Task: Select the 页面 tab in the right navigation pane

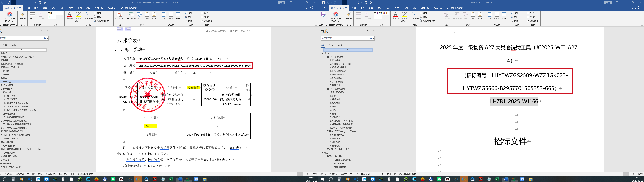Action: click(331, 45)
